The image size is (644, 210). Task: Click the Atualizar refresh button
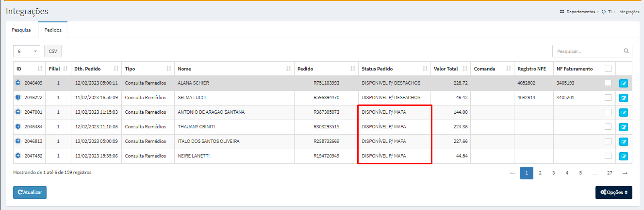tap(30, 192)
